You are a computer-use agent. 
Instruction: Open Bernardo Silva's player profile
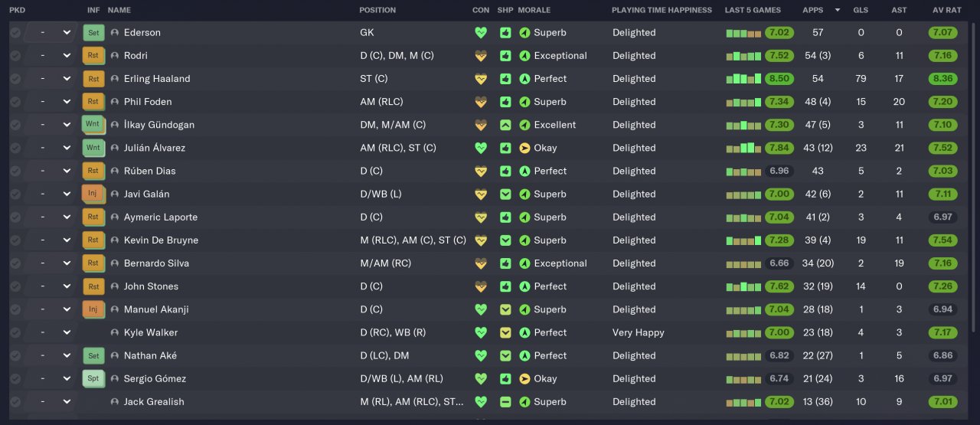tap(156, 263)
